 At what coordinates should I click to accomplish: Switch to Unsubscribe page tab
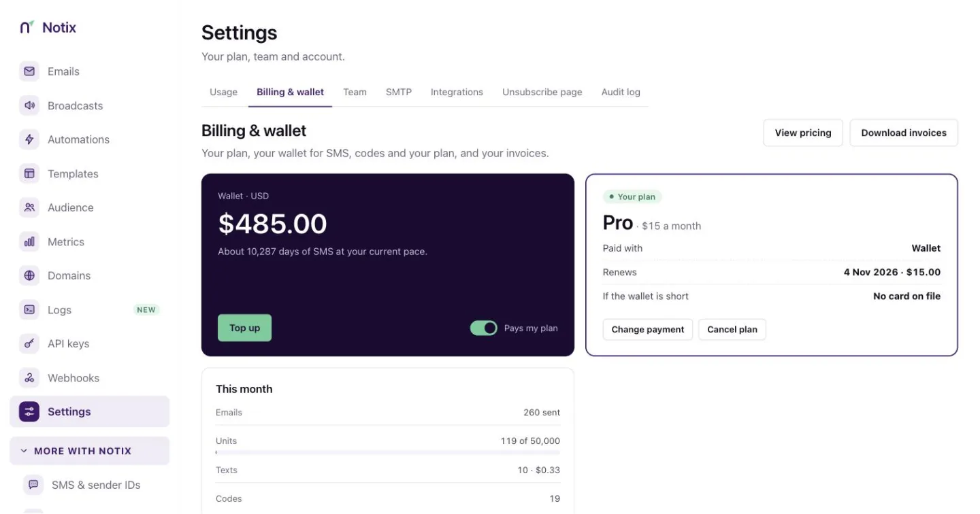pyautogui.click(x=542, y=92)
